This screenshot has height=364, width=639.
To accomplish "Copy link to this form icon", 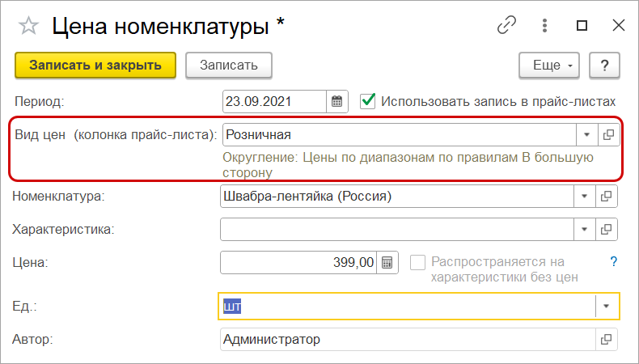I will pyautogui.click(x=506, y=25).
